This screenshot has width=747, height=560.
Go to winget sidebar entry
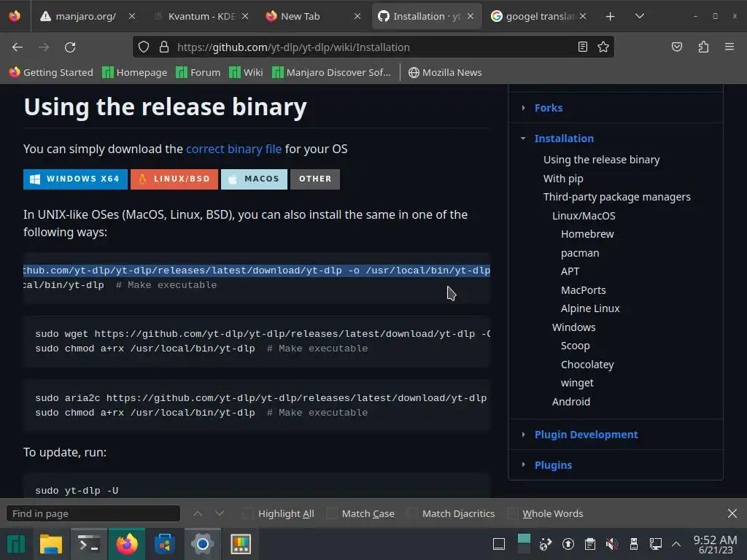577,384
